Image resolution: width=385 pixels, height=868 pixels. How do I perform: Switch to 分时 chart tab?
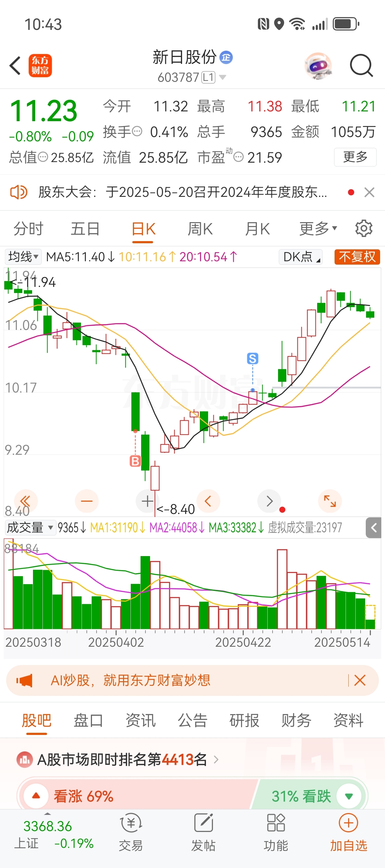click(29, 229)
